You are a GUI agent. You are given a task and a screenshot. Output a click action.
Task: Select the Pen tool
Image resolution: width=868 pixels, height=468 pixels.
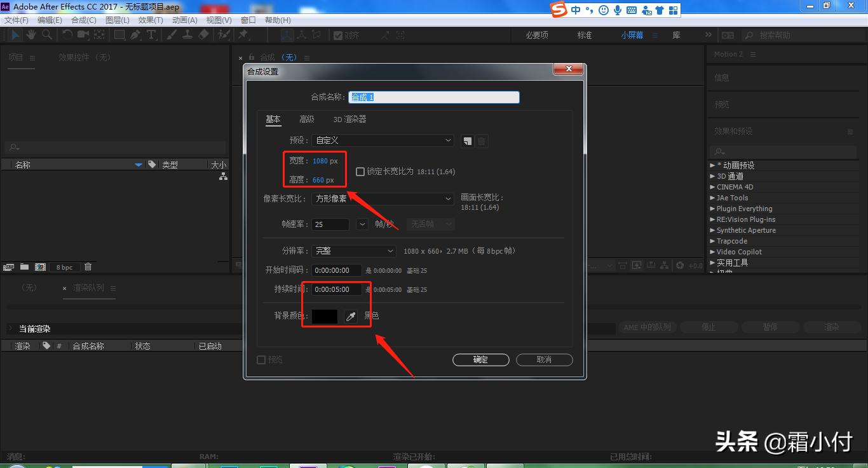(x=135, y=35)
